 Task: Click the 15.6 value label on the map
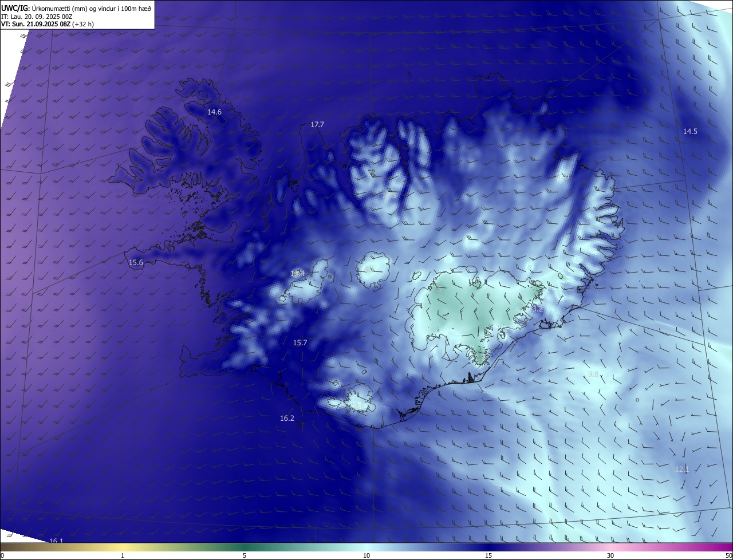point(136,262)
